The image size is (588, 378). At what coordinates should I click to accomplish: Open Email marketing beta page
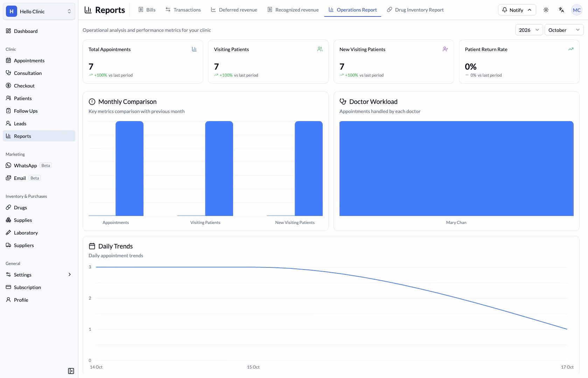(39, 178)
